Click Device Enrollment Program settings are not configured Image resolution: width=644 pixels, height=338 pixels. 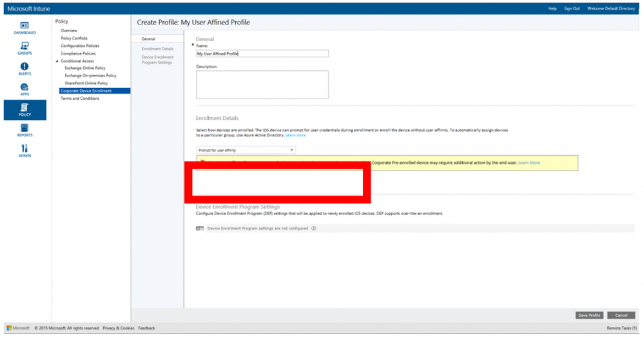point(257,229)
